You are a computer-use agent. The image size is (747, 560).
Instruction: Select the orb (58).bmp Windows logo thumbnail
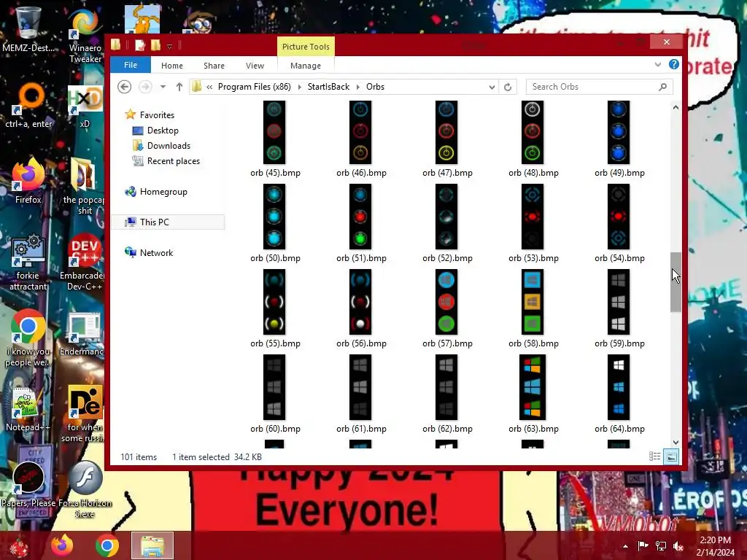pos(532,302)
